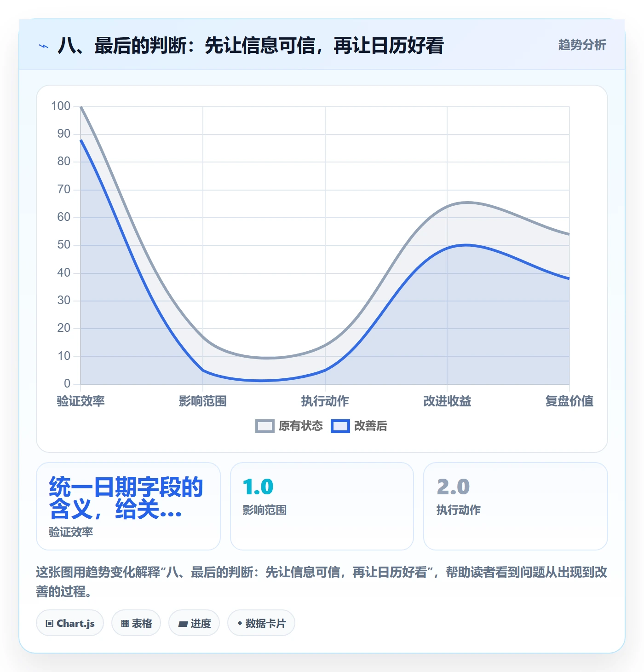Image resolution: width=644 pixels, height=672 pixels.
Task: Click the 原有状态 legend text
Action: (x=301, y=426)
